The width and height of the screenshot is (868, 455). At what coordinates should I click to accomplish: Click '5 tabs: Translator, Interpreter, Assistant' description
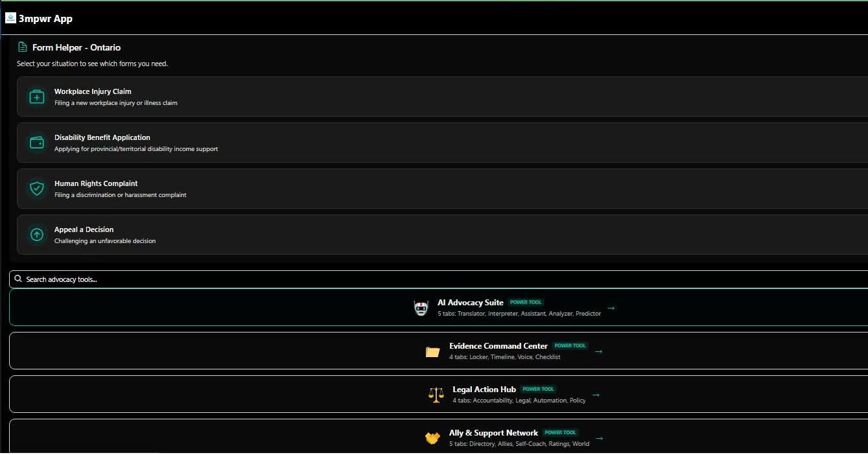519,314
